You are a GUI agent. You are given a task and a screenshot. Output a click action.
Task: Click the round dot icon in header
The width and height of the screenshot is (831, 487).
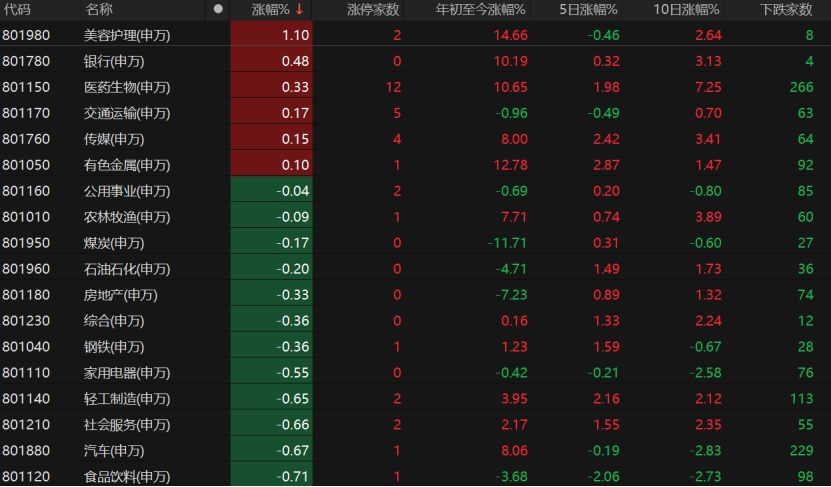(218, 10)
